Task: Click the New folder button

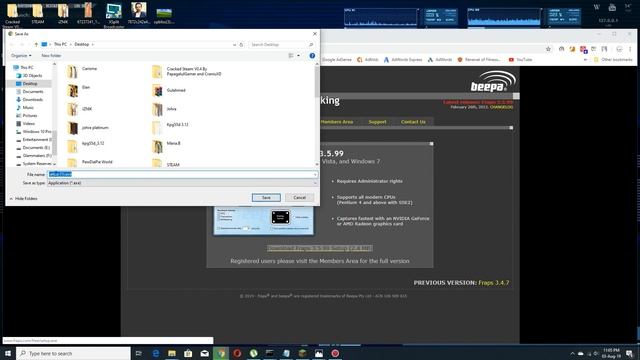Action: pos(51,56)
